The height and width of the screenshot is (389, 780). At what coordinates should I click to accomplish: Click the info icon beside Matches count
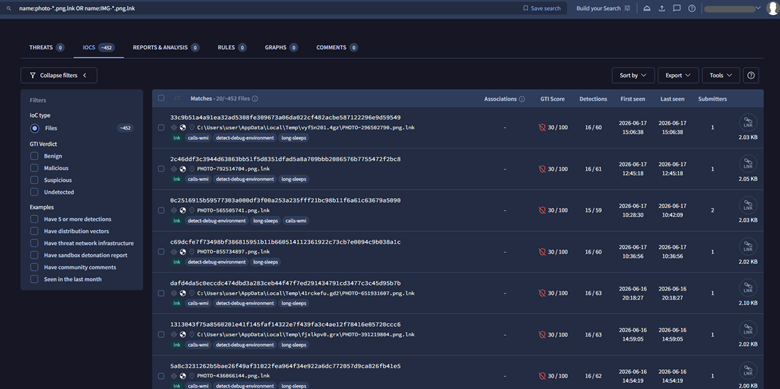tap(255, 99)
